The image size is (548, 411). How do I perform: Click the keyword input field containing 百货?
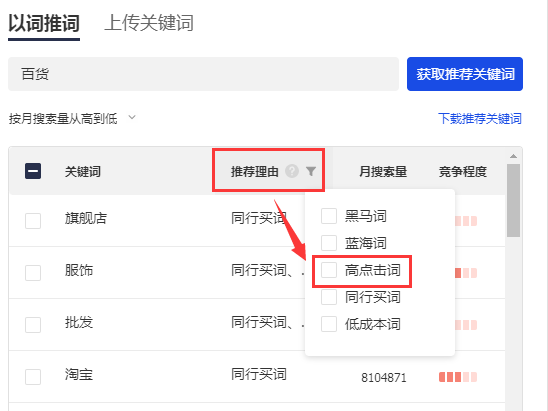(x=203, y=74)
